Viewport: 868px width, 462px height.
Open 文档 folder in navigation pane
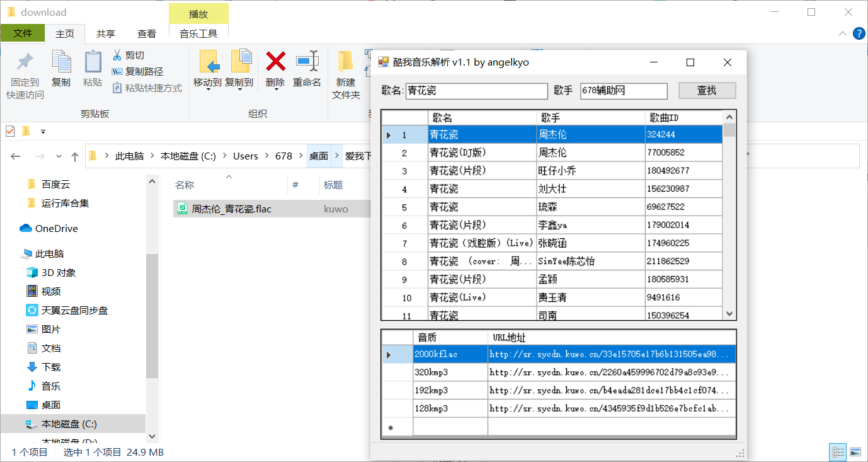point(43,348)
